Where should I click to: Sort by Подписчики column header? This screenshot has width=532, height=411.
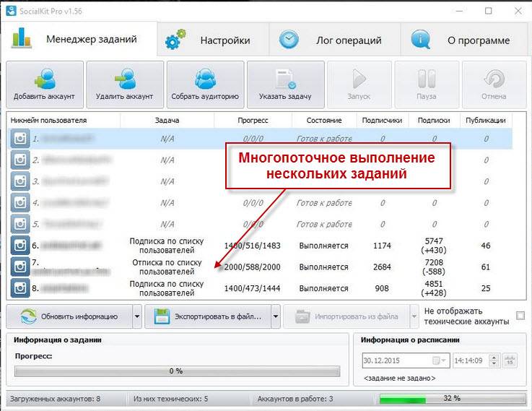pos(382,120)
